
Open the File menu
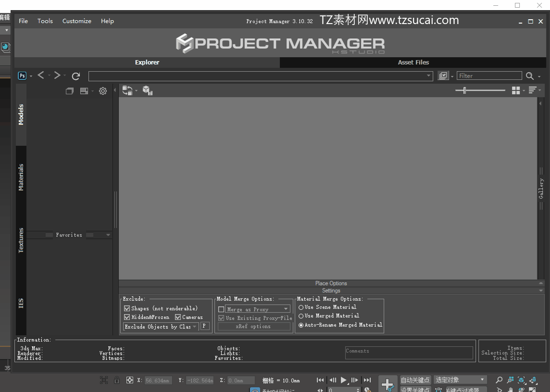coord(23,21)
